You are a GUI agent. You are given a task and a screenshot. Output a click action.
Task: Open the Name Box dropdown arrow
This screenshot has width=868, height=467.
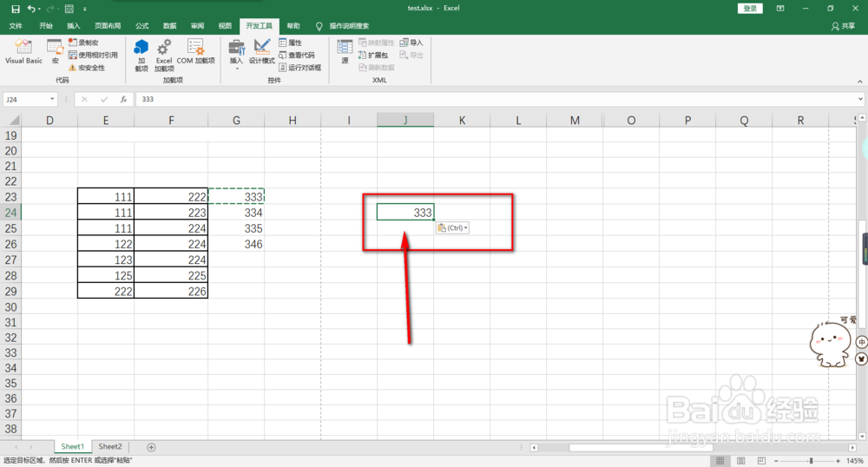[53, 99]
